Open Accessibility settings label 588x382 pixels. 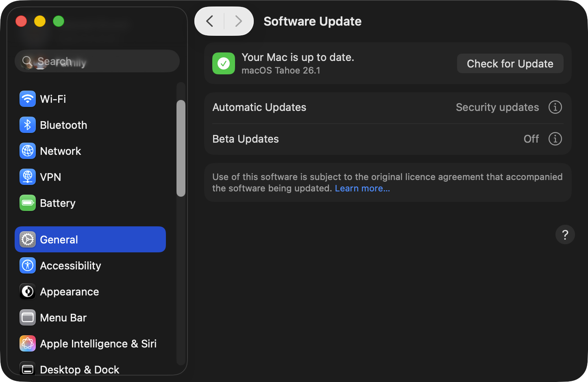[x=70, y=265]
